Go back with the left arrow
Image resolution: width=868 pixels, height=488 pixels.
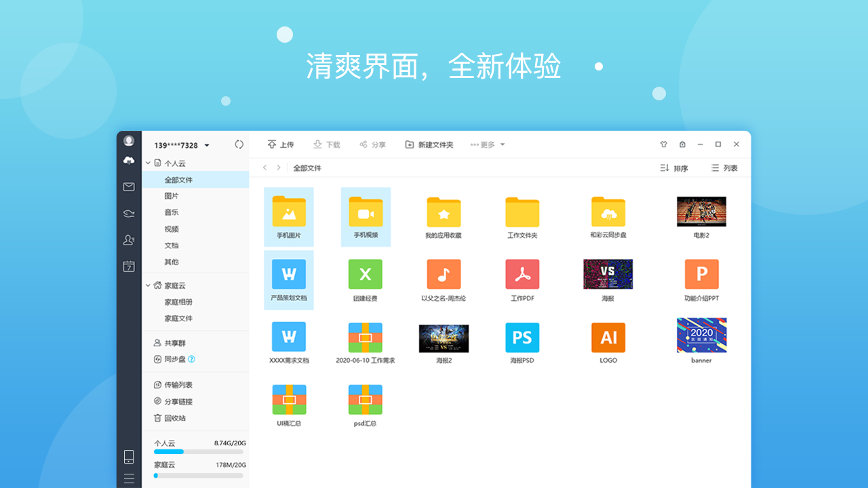(x=265, y=167)
